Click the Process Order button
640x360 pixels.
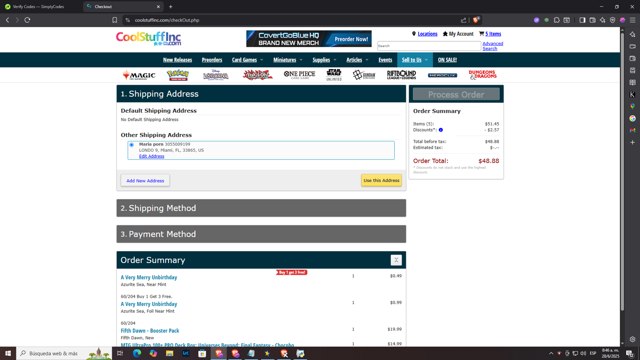(456, 94)
